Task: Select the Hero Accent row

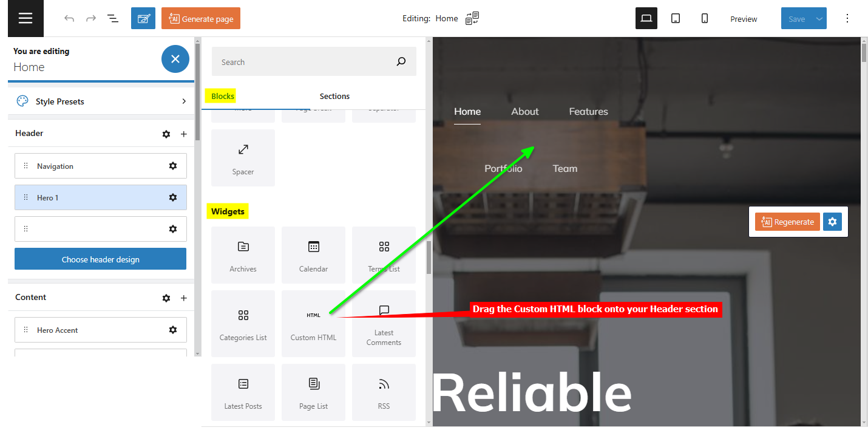Action: pos(101,330)
